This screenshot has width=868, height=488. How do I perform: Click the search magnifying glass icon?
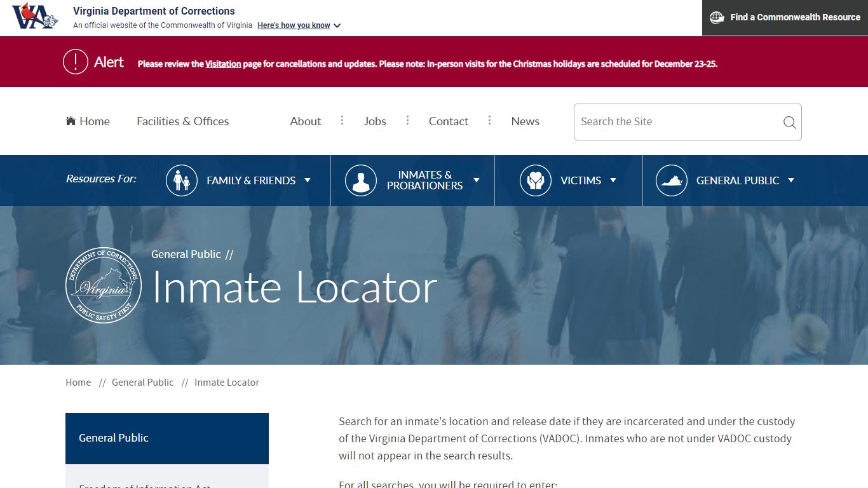(789, 123)
